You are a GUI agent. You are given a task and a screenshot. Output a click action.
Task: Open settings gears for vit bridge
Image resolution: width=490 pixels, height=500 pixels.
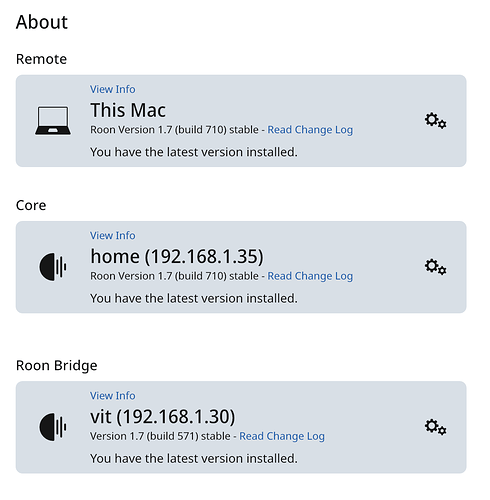[x=435, y=427]
